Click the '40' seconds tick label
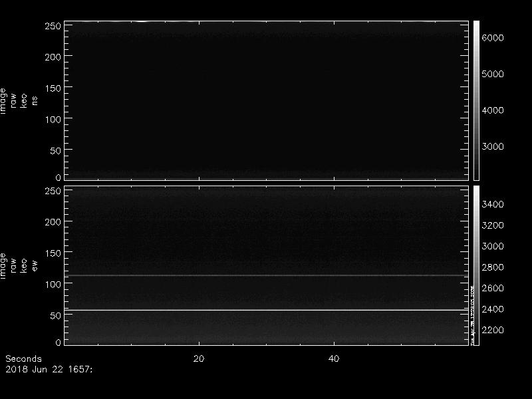The width and height of the screenshot is (532, 399). [334, 359]
